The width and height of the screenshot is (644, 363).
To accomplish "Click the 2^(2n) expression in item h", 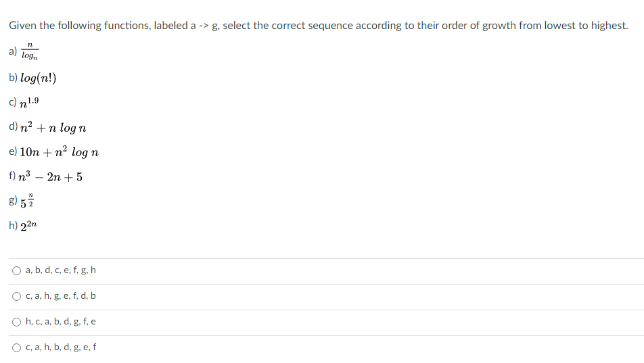I will point(28,226).
